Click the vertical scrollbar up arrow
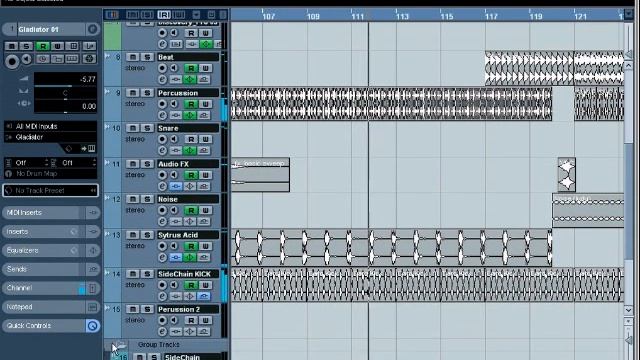The image size is (640, 360). click(x=629, y=65)
